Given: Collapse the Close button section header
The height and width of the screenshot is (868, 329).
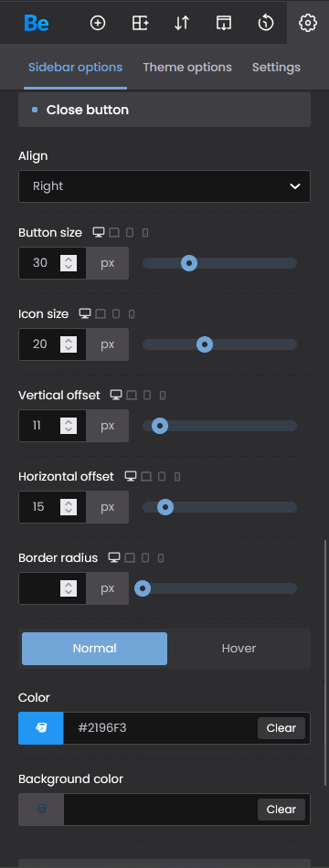Looking at the screenshot, I should click(x=164, y=110).
